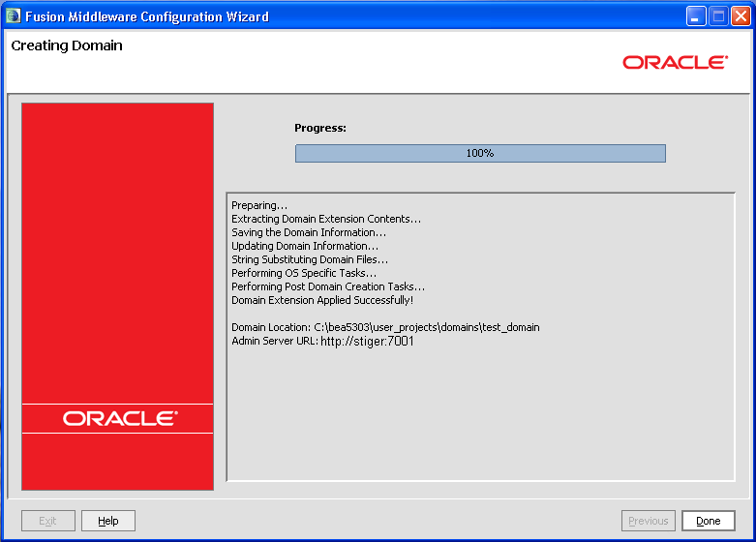Click the Done button

coord(708,521)
